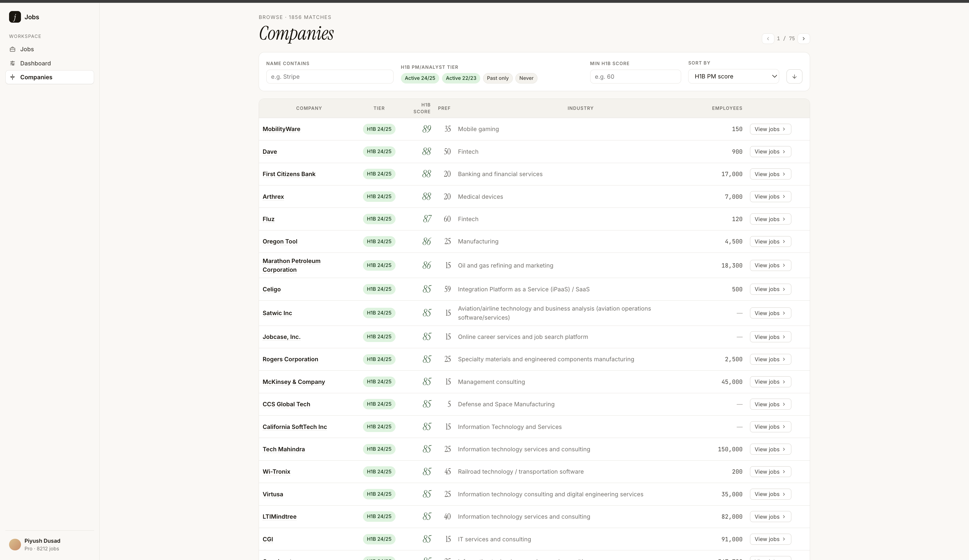969x560 pixels.
Task: Toggle sort direction arrow button
Action: pos(794,76)
